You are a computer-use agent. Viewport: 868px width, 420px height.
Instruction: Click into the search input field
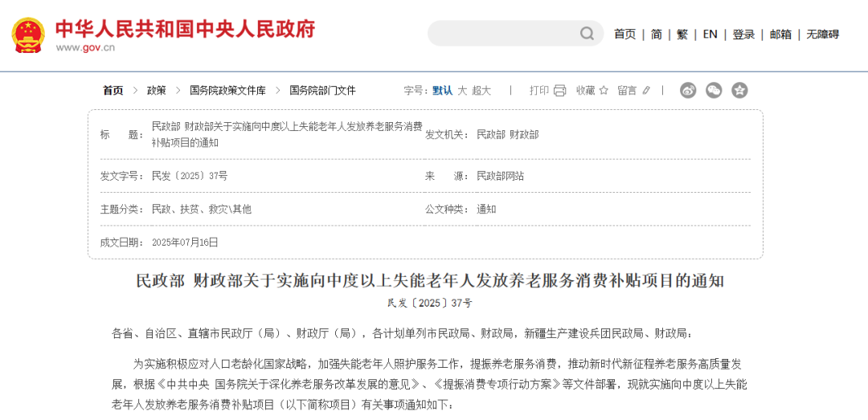[x=502, y=34]
